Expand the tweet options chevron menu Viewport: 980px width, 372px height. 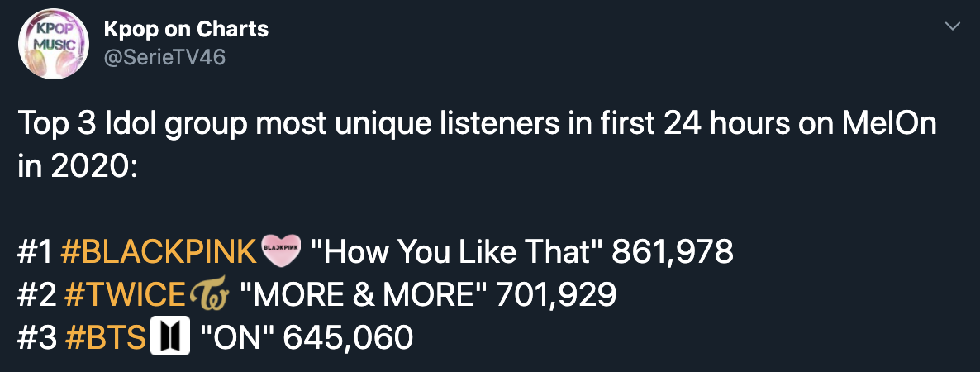(x=953, y=26)
